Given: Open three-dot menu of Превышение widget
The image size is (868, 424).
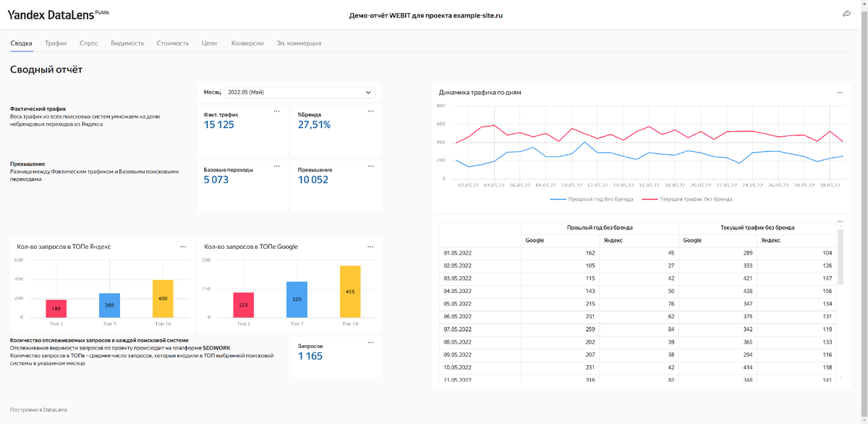Looking at the screenshot, I should pyautogui.click(x=371, y=166).
